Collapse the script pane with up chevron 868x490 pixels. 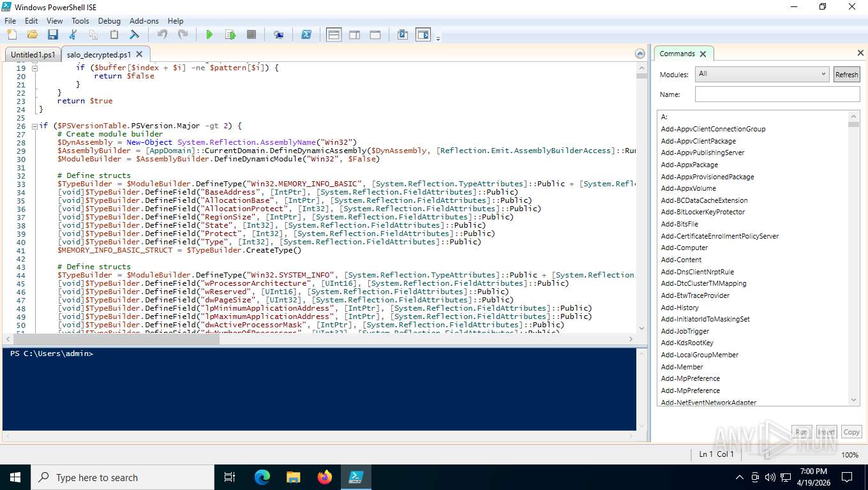coord(640,54)
